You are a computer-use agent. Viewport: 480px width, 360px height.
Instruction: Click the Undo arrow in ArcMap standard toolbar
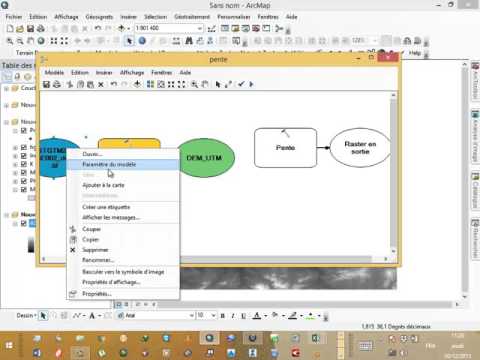coord(98,29)
